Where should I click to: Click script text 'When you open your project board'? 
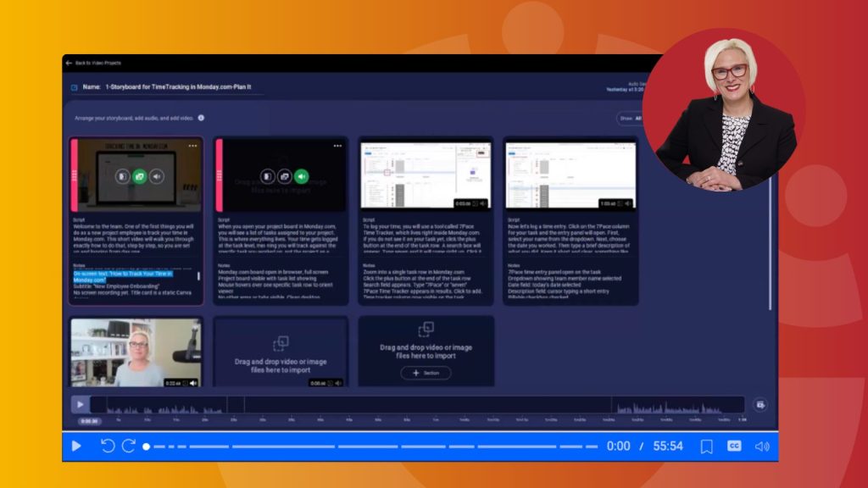pyautogui.click(x=278, y=238)
